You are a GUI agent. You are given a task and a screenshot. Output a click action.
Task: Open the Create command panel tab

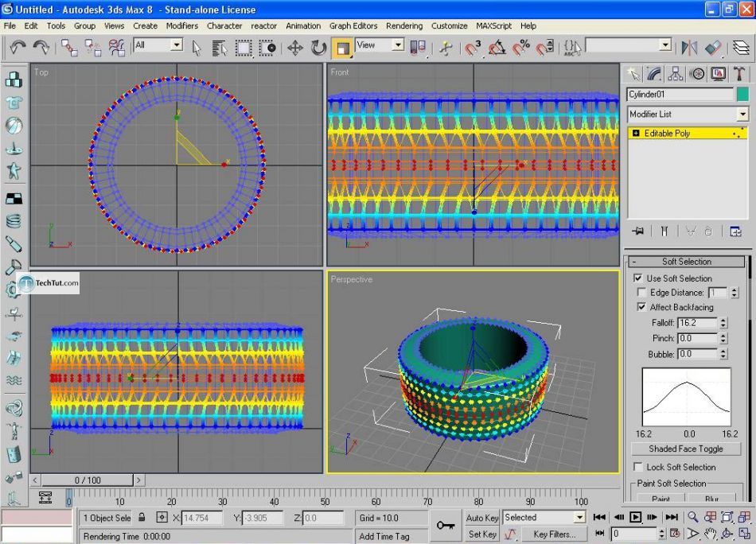(633, 74)
